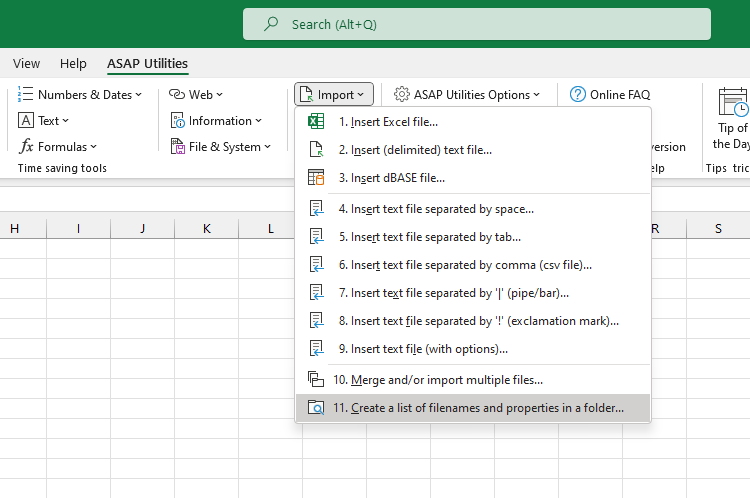Click the Time saving tools group label
Image resolution: width=750 pixels, height=498 pixels.
click(x=62, y=168)
